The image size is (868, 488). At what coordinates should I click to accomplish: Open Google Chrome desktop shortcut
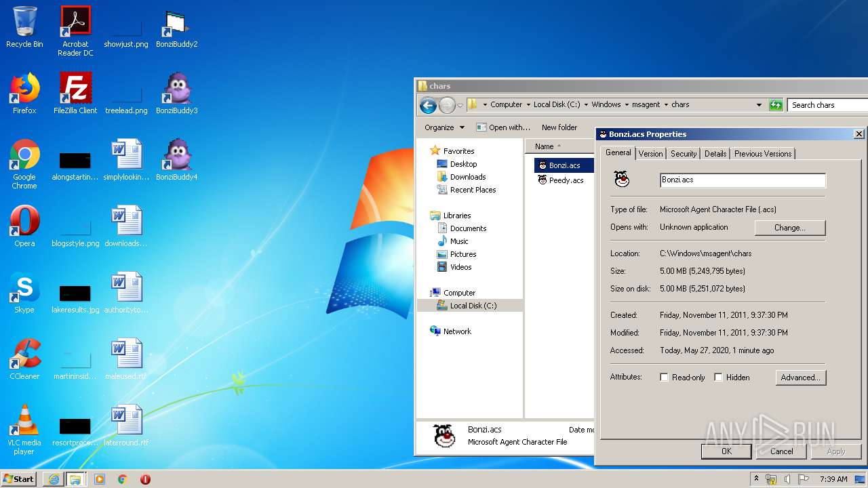click(x=24, y=163)
